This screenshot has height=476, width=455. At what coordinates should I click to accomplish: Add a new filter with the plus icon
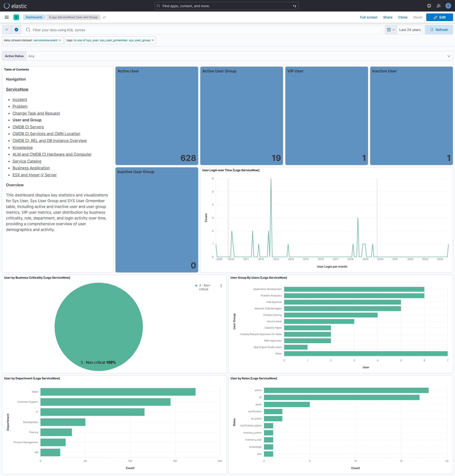17,29
